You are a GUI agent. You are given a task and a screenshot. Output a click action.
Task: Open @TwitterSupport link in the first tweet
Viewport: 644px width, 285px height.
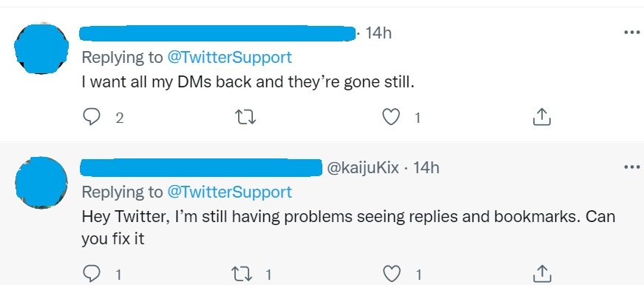tap(230, 57)
